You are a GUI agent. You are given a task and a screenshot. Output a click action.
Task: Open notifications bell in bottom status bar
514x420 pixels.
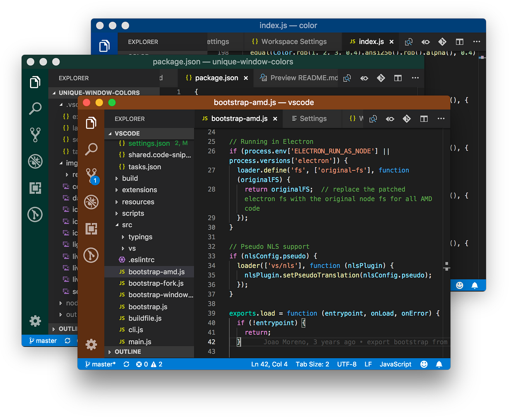pyautogui.click(x=439, y=364)
